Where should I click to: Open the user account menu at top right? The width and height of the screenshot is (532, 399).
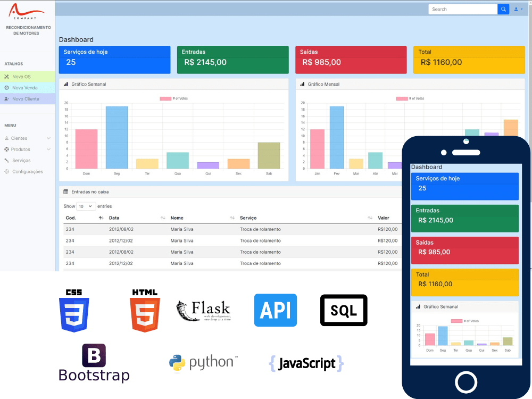[517, 9]
